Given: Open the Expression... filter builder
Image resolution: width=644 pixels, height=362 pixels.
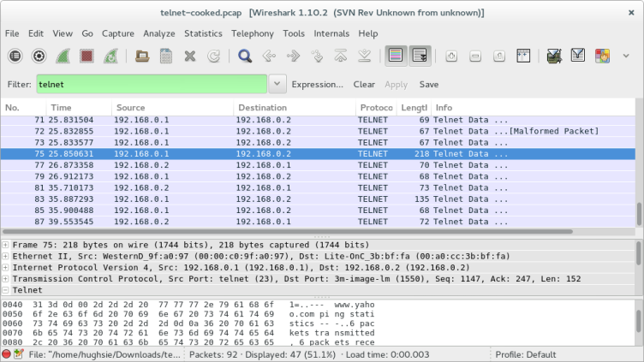Looking at the screenshot, I should tap(317, 84).
